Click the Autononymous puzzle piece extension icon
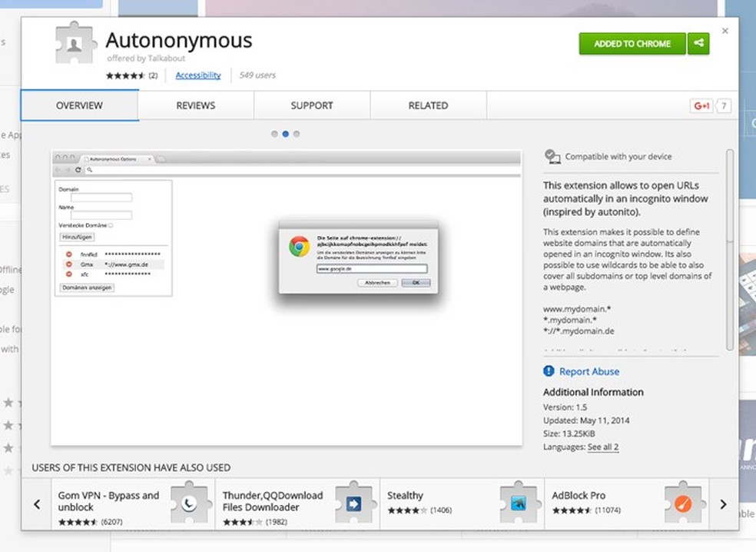Screen dimensions: 756x552 (73, 44)
